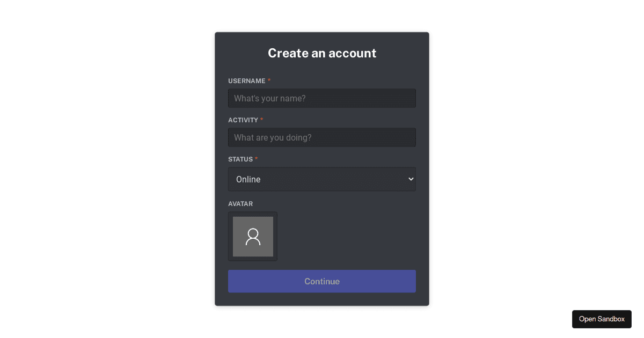Click the Continue button
Screen dimensions: 644x338
point(322,281)
